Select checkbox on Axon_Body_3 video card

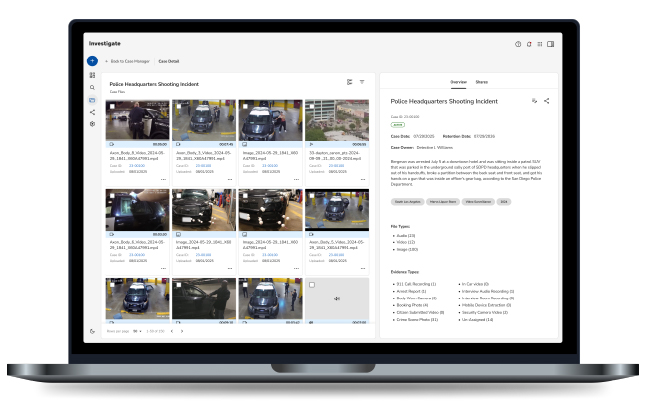pos(179,106)
